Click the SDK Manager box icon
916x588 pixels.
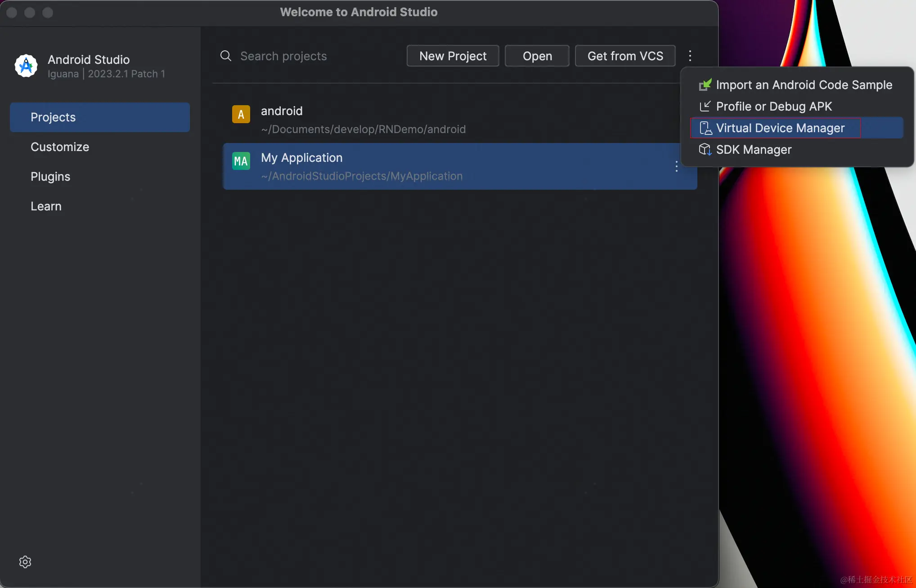(x=705, y=149)
